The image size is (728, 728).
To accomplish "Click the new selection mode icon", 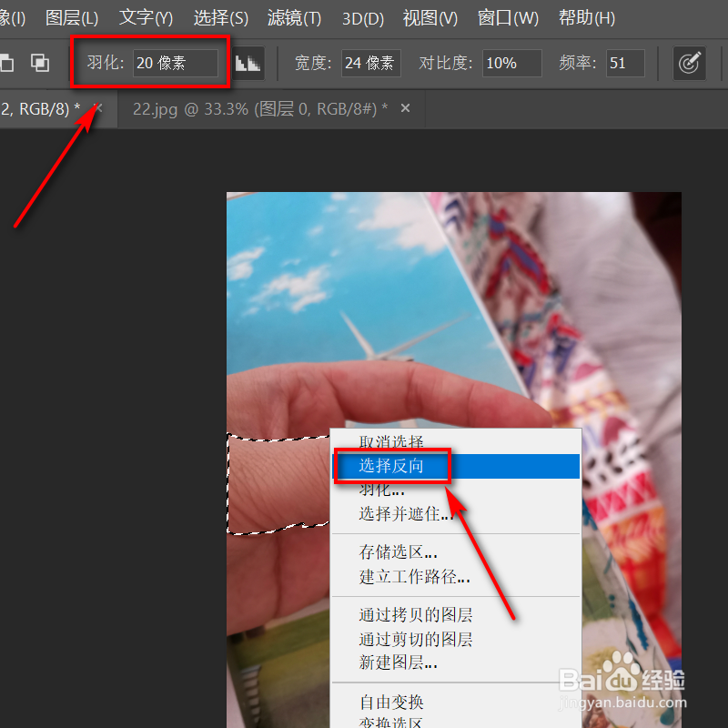I will [x=6, y=63].
